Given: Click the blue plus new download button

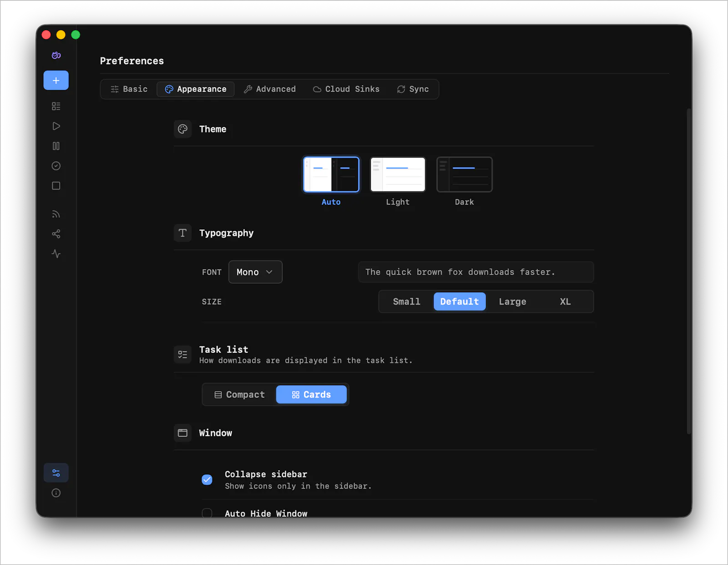Looking at the screenshot, I should pos(56,80).
